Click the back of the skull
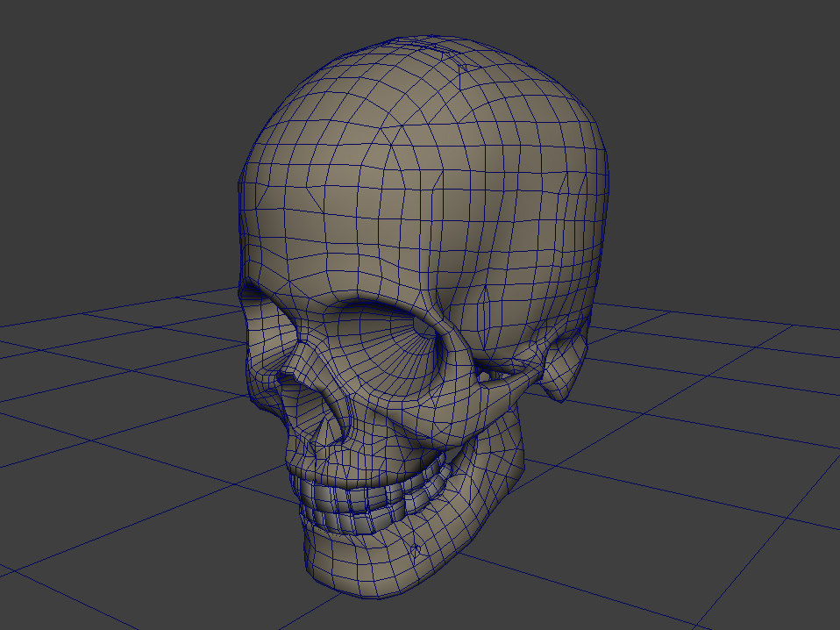 [x=574, y=219]
